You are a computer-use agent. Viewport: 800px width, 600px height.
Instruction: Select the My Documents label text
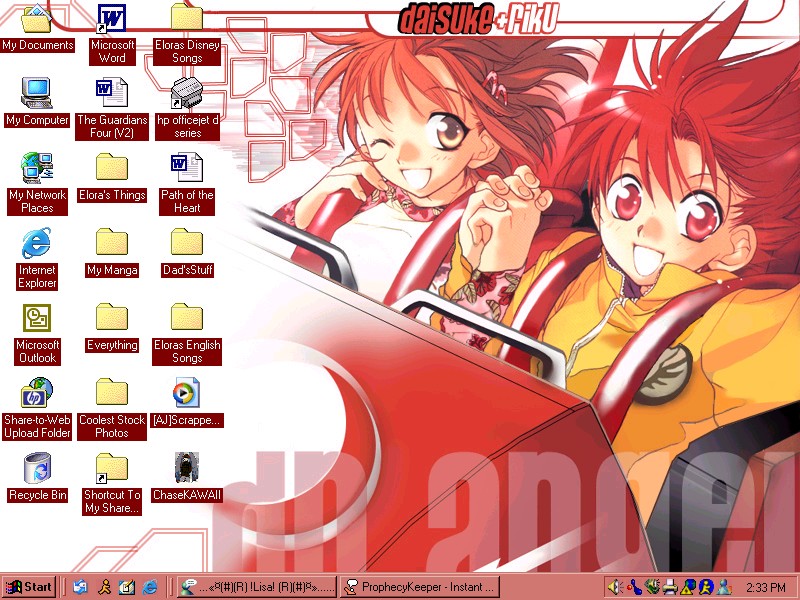(x=38, y=45)
